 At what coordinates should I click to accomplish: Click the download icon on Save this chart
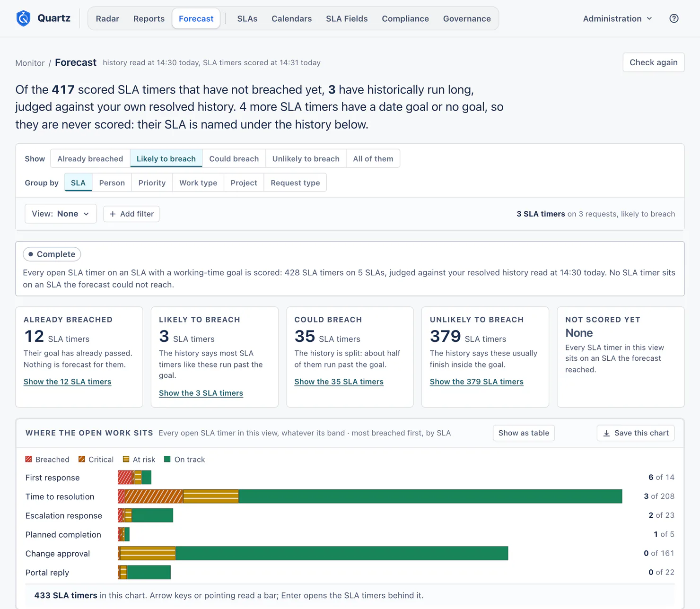(606, 433)
